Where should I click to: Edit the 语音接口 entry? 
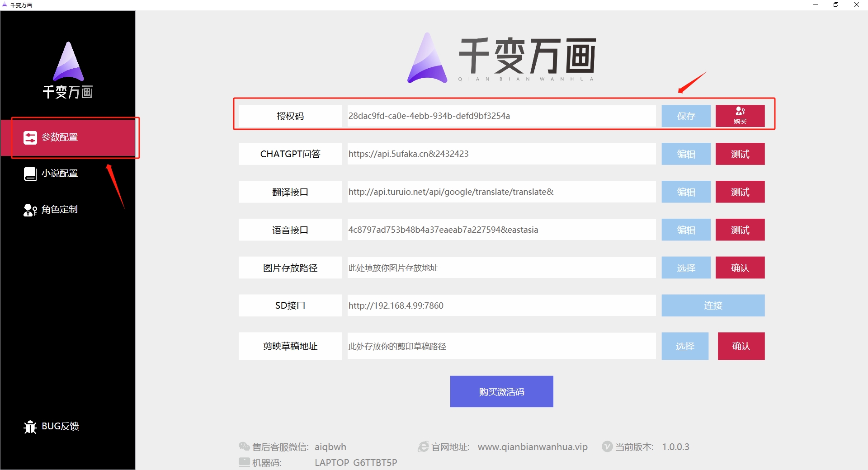point(686,230)
